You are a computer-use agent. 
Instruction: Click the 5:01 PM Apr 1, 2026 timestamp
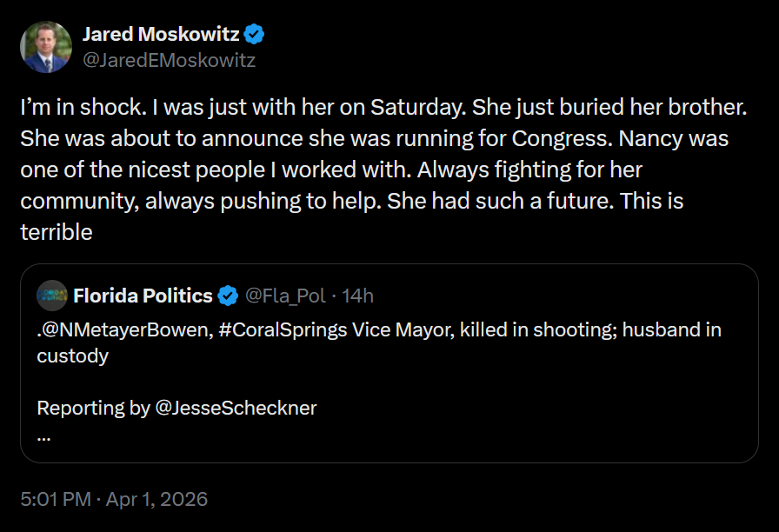[x=113, y=499]
